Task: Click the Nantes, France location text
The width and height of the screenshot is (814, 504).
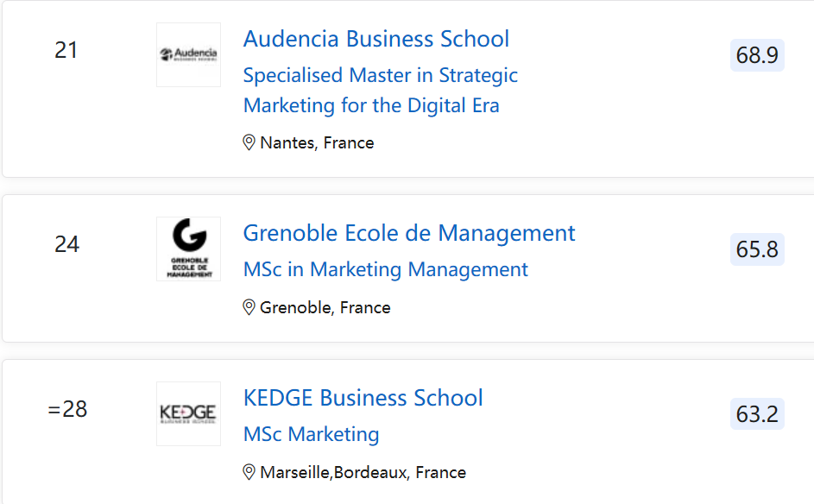Action: [x=317, y=142]
